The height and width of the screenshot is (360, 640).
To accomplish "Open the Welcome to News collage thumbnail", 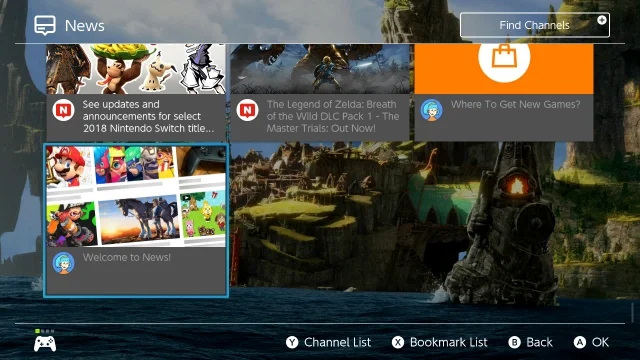I will [x=136, y=196].
